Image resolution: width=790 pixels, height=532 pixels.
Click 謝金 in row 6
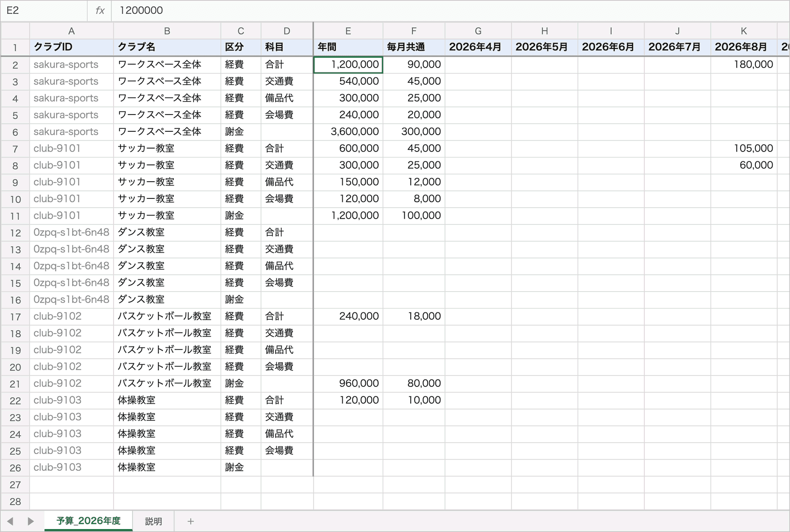click(241, 132)
